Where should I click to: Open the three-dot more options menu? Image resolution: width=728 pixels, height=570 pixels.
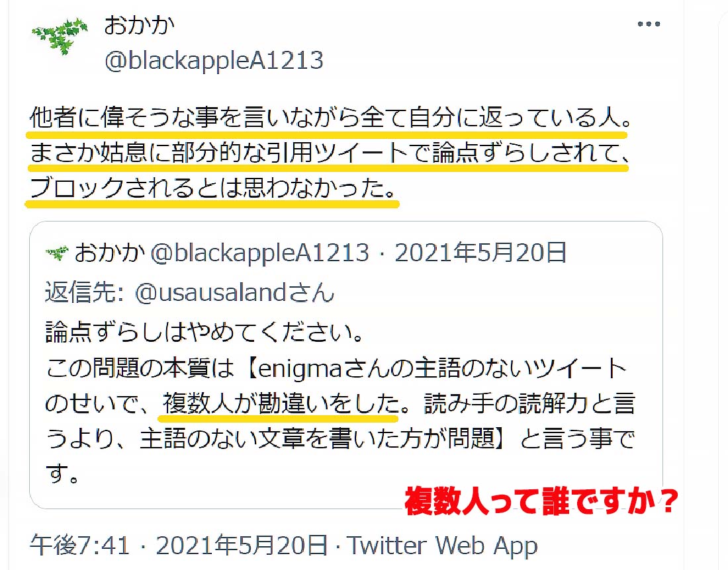[x=649, y=24]
